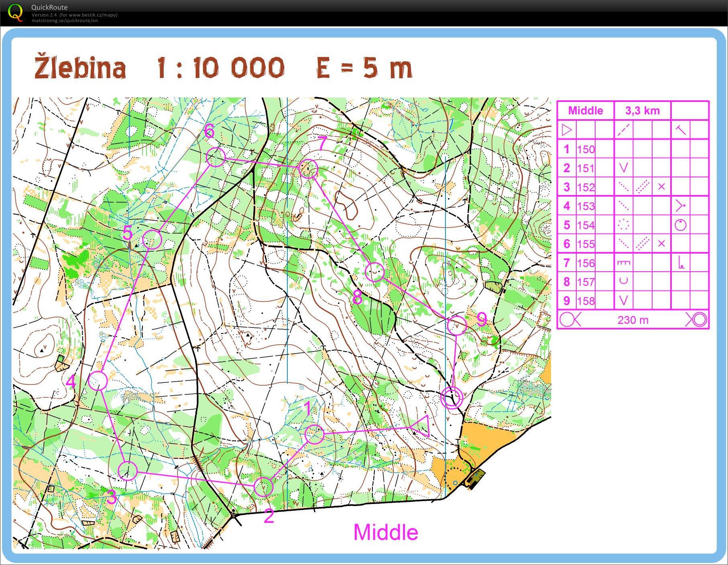Click control circle 3 on the course
The height and width of the screenshot is (565, 728).
point(128,471)
